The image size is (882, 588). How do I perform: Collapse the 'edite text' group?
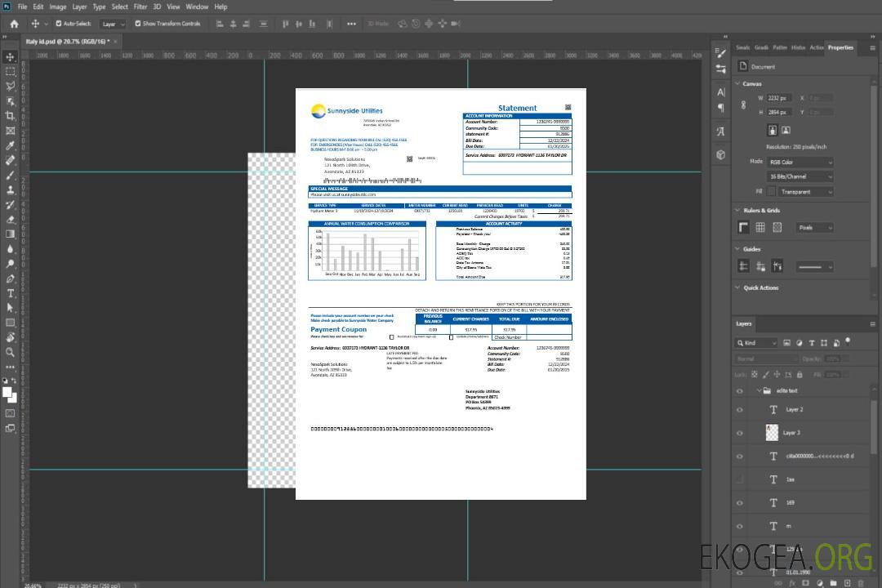[759, 390]
